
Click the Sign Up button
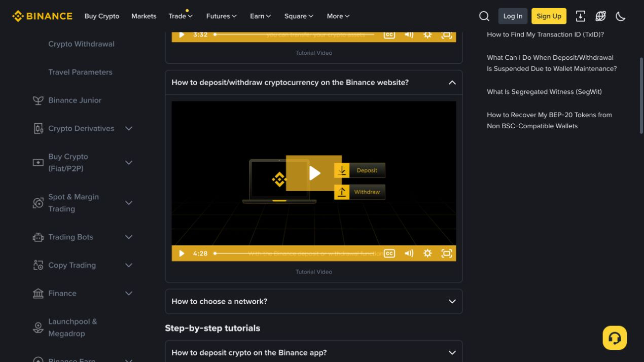pyautogui.click(x=549, y=16)
